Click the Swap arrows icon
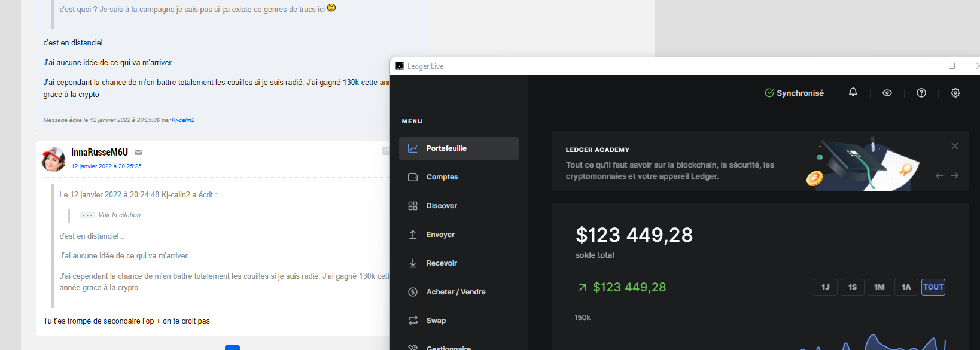Viewport: 980px width, 350px height. [x=413, y=321]
